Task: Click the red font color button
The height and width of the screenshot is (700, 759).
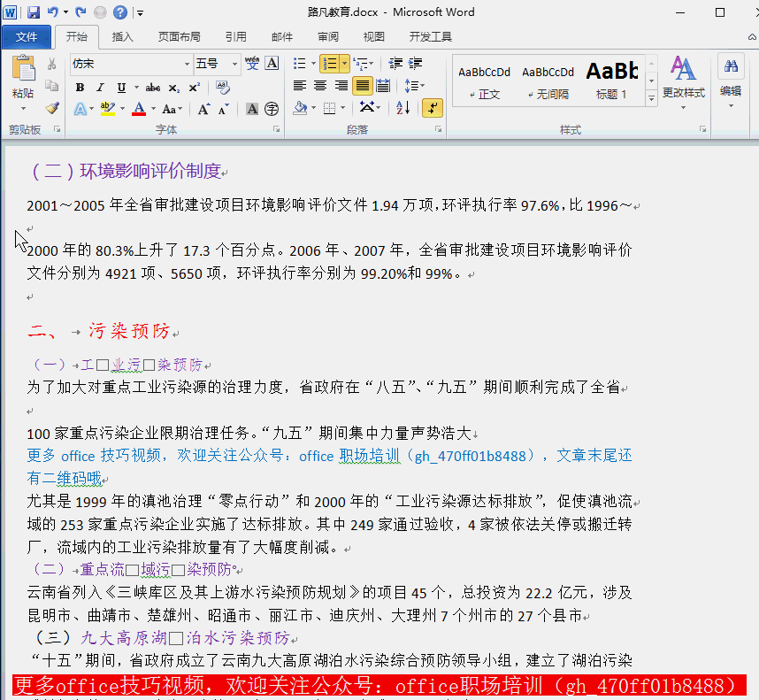Action: point(138,109)
